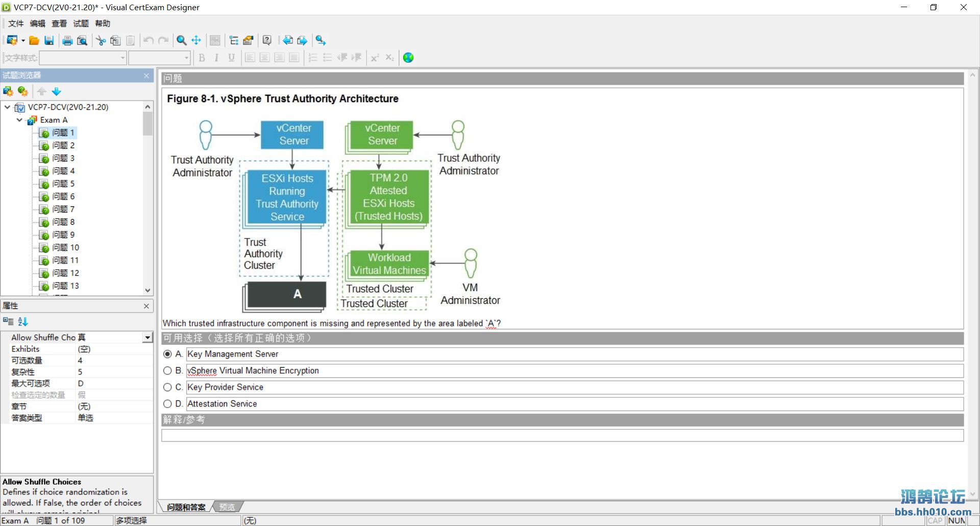The width and height of the screenshot is (980, 526).
Task: Print the exam with the printer icon
Action: coord(67,40)
